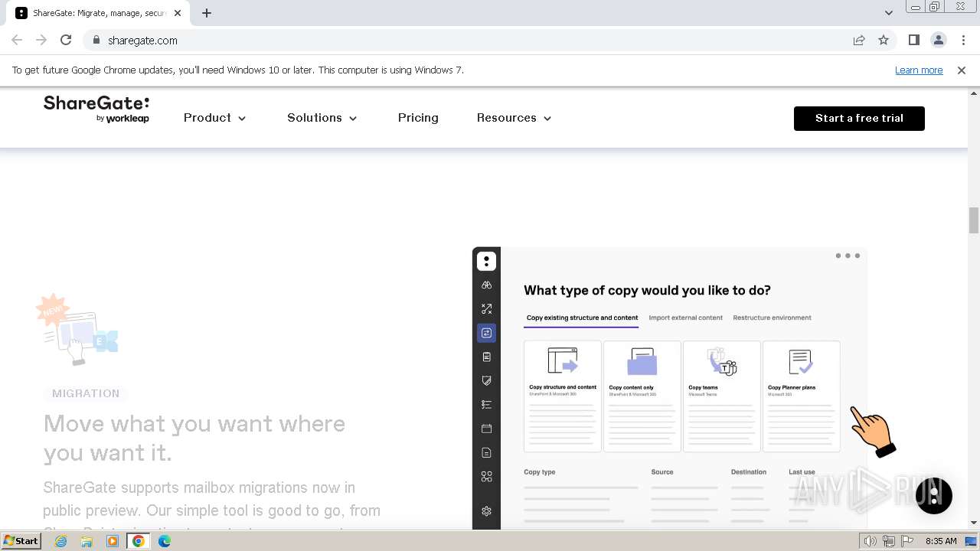
Task: Open the Windows Start menu
Action: pyautogui.click(x=21, y=541)
